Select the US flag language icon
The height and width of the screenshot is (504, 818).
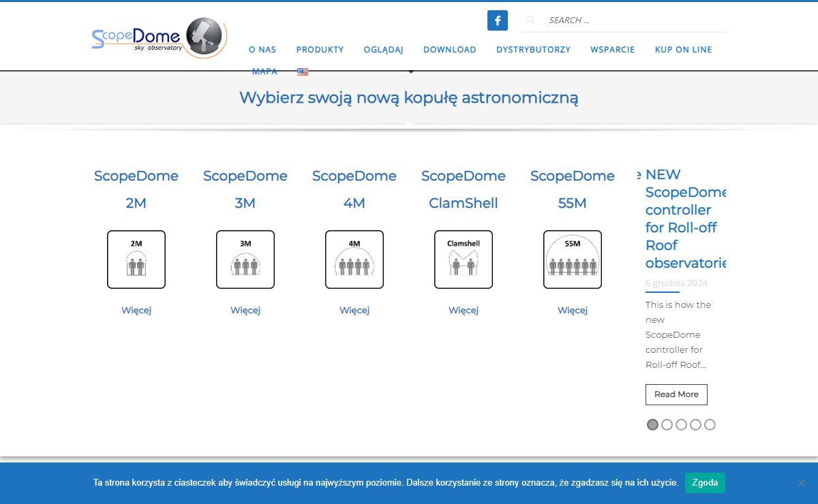303,72
